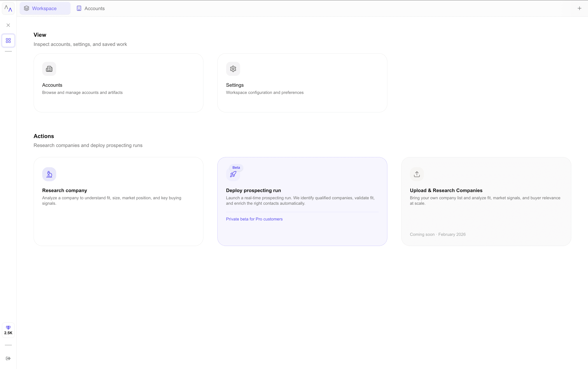The height and width of the screenshot is (369, 588).
Task: Select the Accounts building icon
Action: pos(49,69)
